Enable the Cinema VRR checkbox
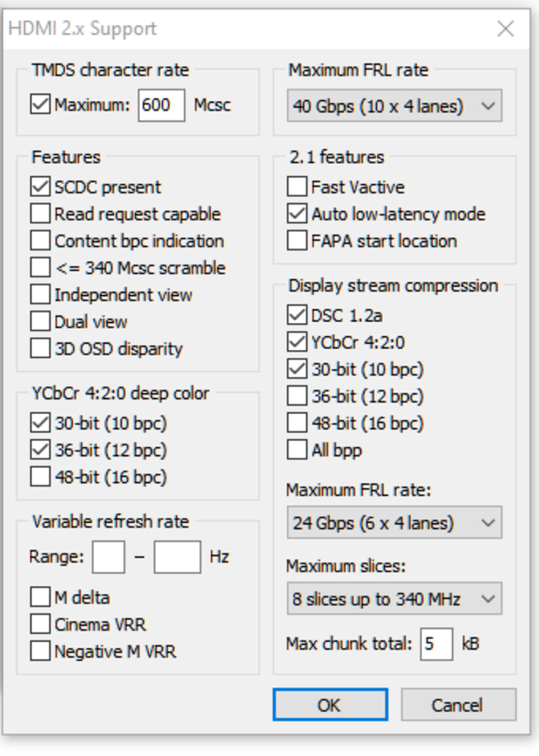Screen dimensions: 539x756 40,625
